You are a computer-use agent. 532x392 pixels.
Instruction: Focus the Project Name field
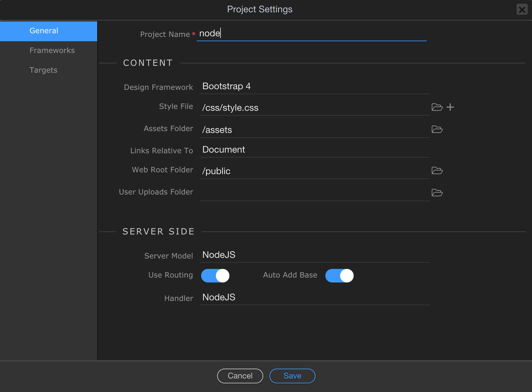tap(312, 34)
